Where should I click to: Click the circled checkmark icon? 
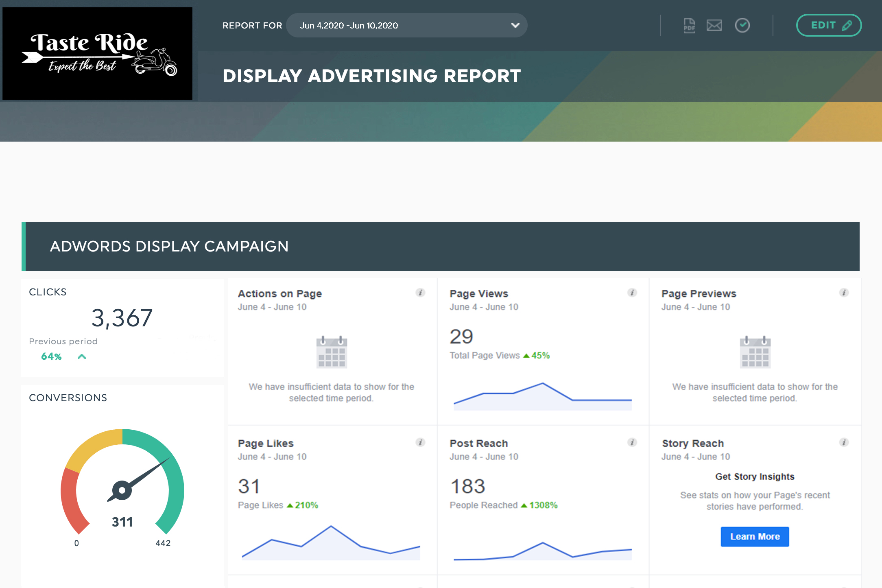pos(742,26)
